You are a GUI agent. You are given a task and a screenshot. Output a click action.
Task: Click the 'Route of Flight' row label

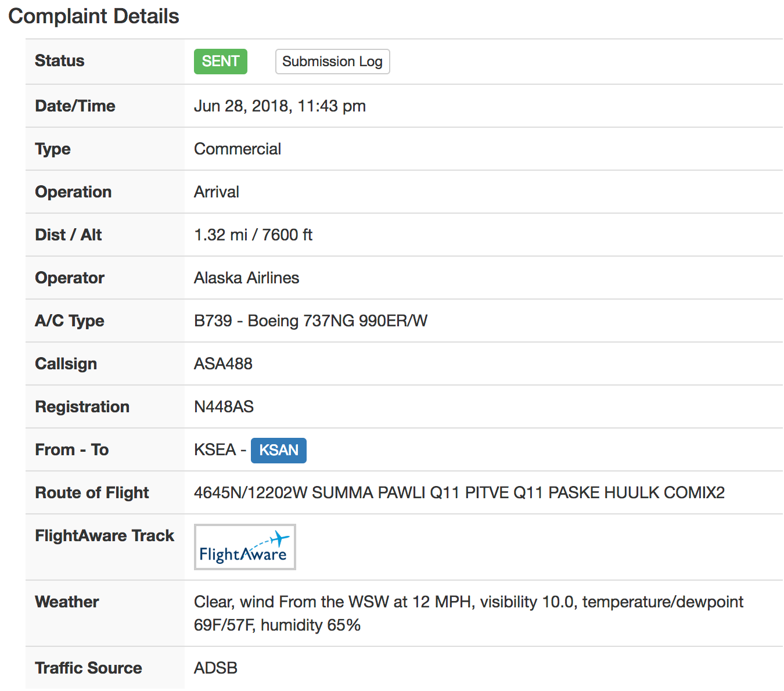pos(92,493)
